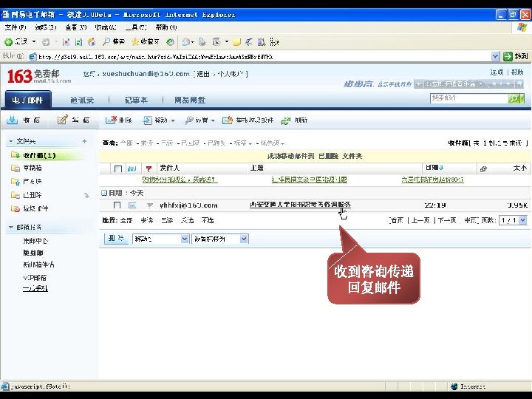Click the IE Print icon

coord(202,41)
